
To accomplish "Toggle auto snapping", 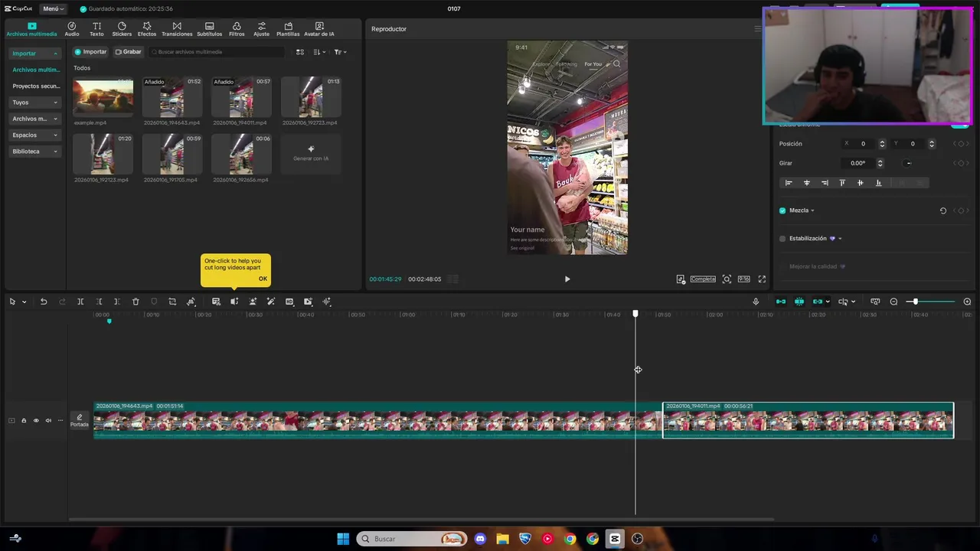I will 799,302.
